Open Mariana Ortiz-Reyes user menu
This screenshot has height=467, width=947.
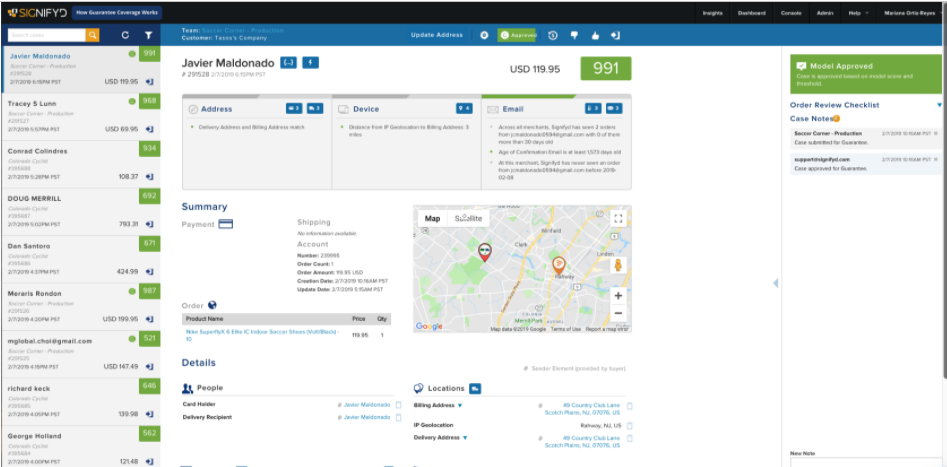tap(911, 13)
